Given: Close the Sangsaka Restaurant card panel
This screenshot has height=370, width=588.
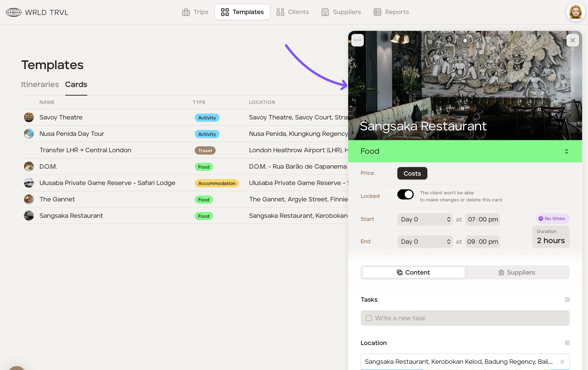Looking at the screenshot, I should click(573, 40).
